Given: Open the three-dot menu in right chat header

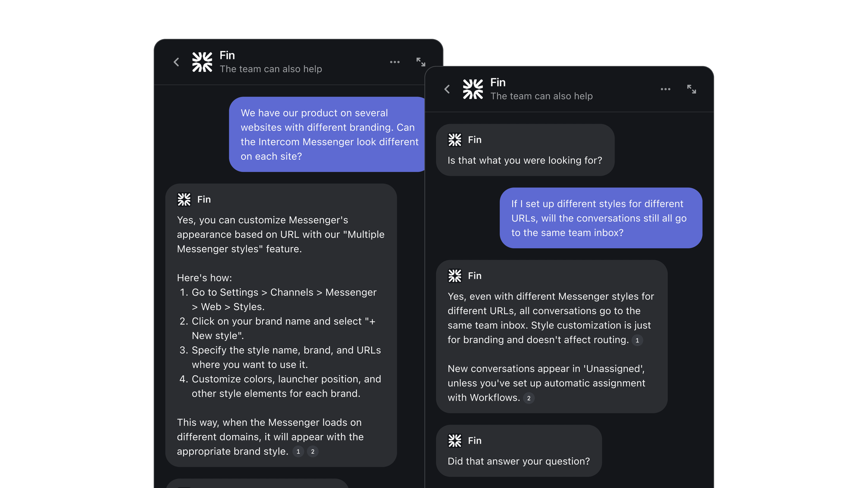Looking at the screenshot, I should [665, 89].
